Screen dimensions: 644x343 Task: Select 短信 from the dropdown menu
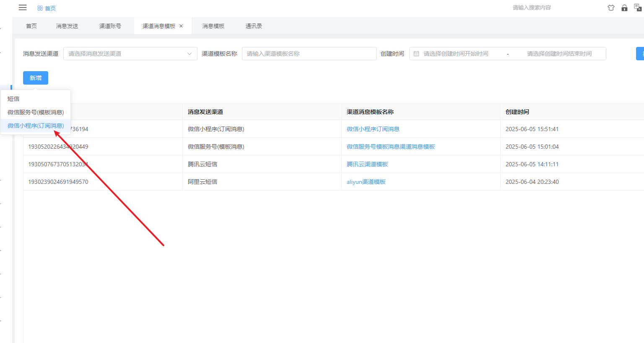(x=13, y=99)
